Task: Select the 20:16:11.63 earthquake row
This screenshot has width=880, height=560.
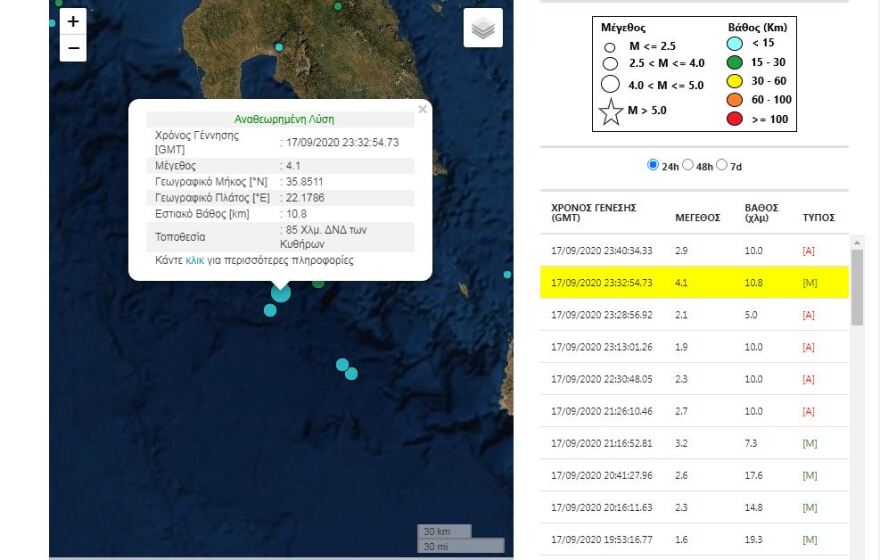Action: point(694,507)
